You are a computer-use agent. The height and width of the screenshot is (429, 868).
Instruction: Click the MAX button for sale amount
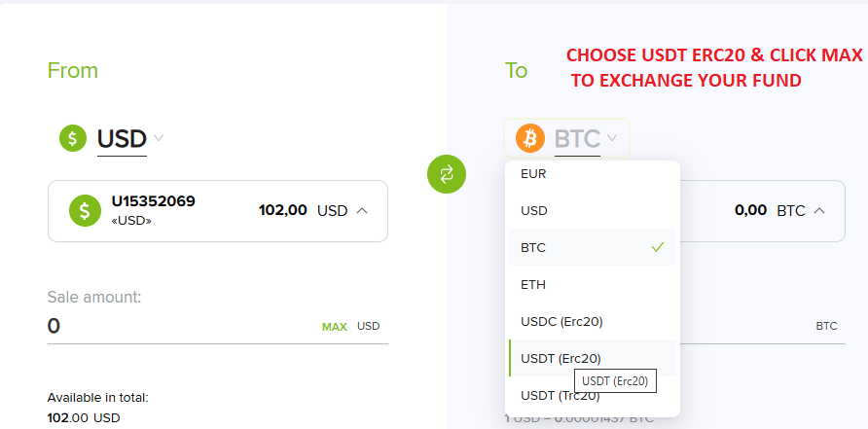pyautogui.click(x=334, y=327)
